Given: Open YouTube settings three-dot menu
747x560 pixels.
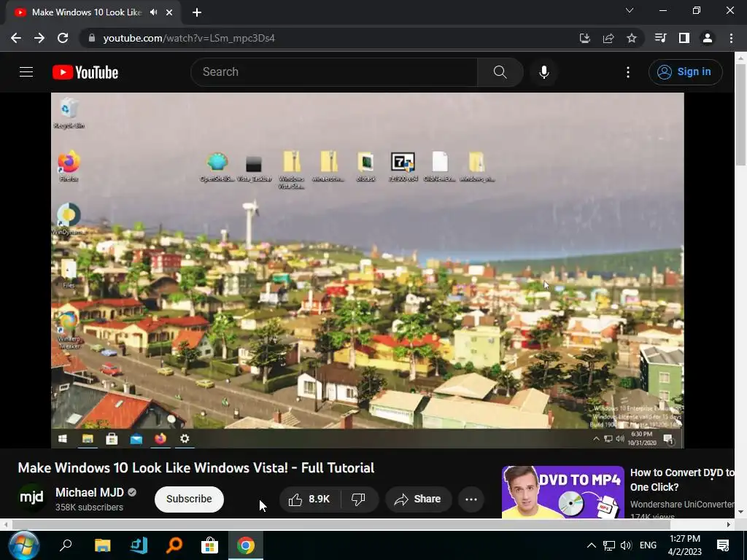Looking at the screenshot, I should pos(628,72).
